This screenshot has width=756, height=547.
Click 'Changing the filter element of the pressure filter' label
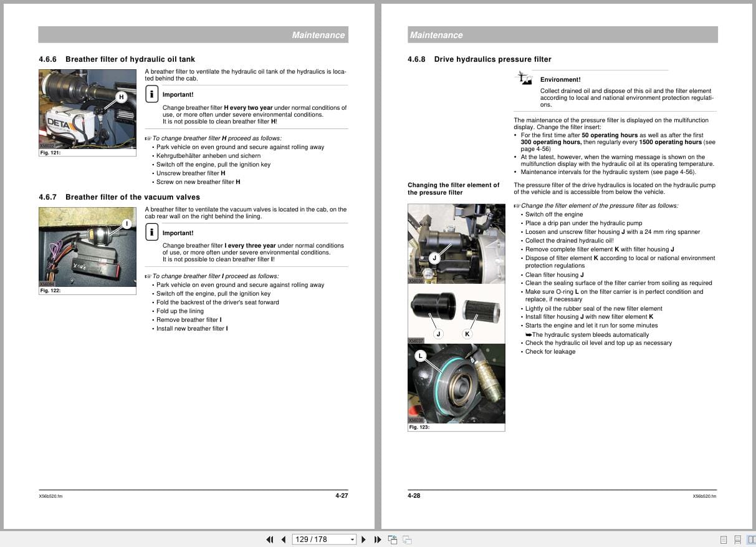pos(454,189)
